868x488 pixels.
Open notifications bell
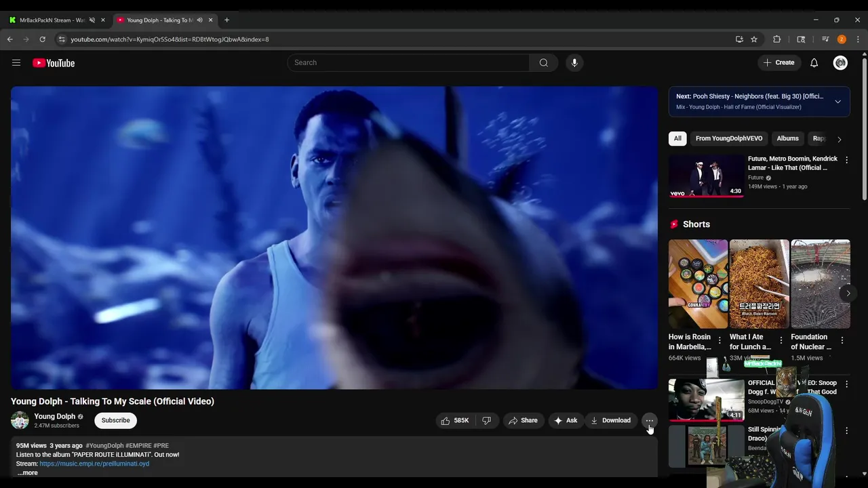click(x=814, y=63)
